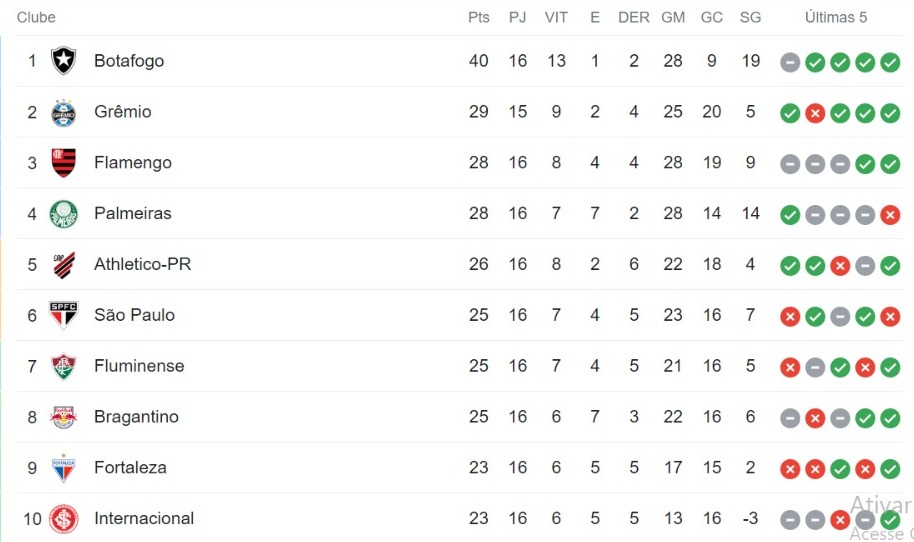This screenshot has height=542, width=914.
Task: Click Botafogo's grey draw result icon
Action: click(x=790, y=62)
